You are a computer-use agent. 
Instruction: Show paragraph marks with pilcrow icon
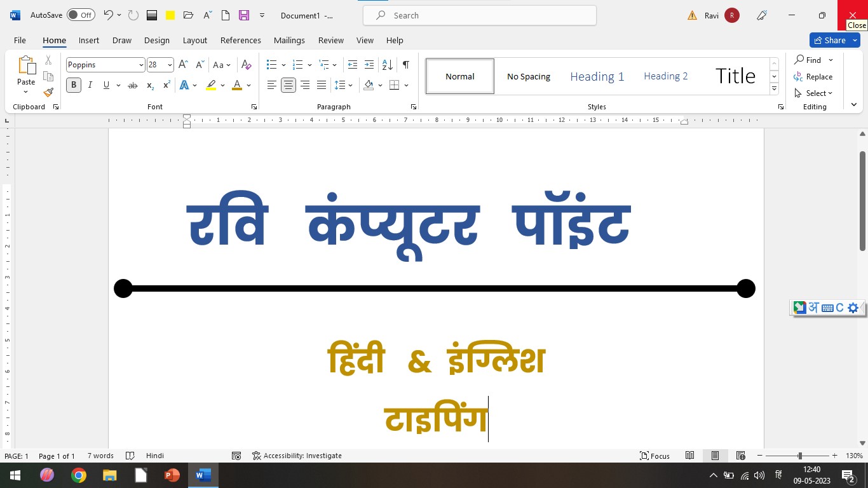405,65
